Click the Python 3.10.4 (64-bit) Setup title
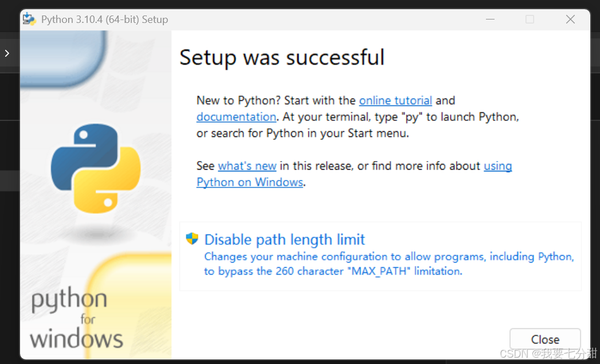 (x=104, y=19)
